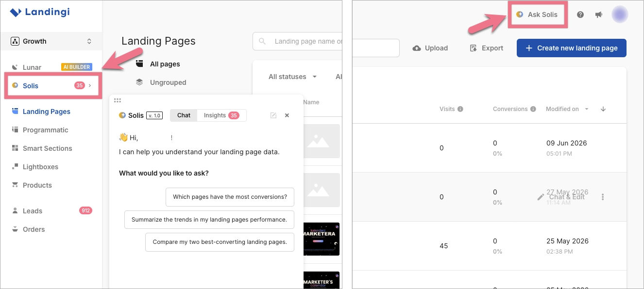Select All pages group

[x=165, y=64]
